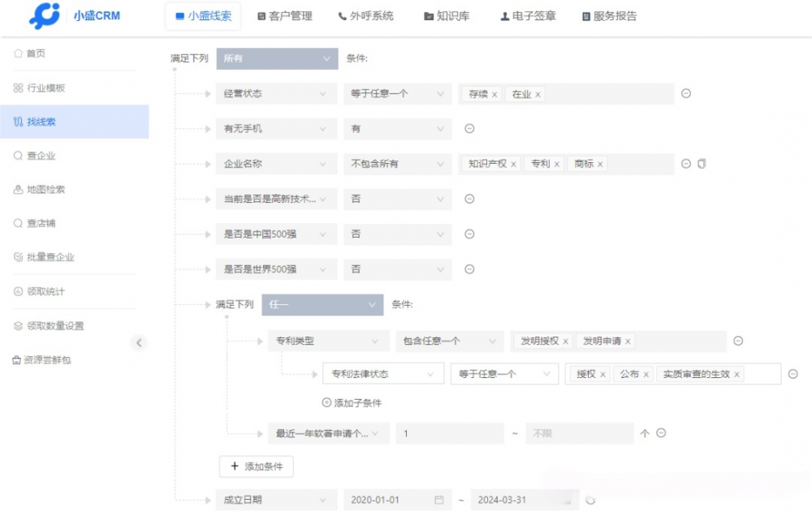812x520 pixels.
Task: Click the 添加子条件 link
Action: tap(353, 402)
